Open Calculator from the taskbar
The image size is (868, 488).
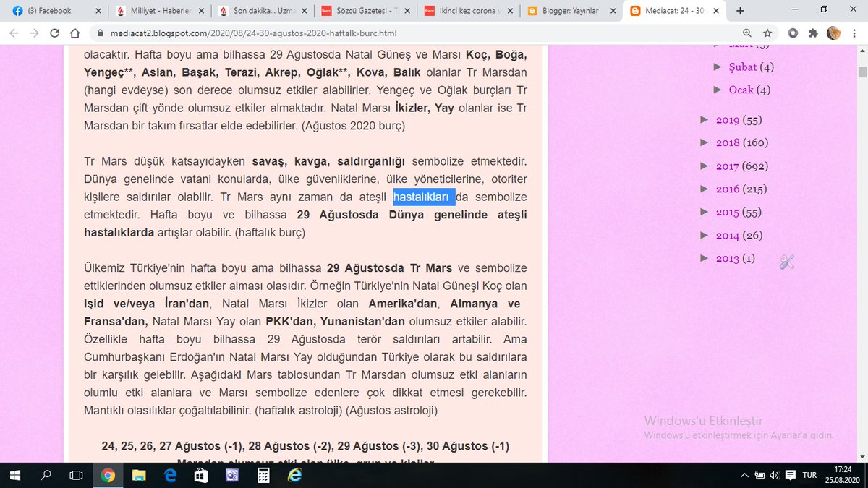[x=263, y=475]
